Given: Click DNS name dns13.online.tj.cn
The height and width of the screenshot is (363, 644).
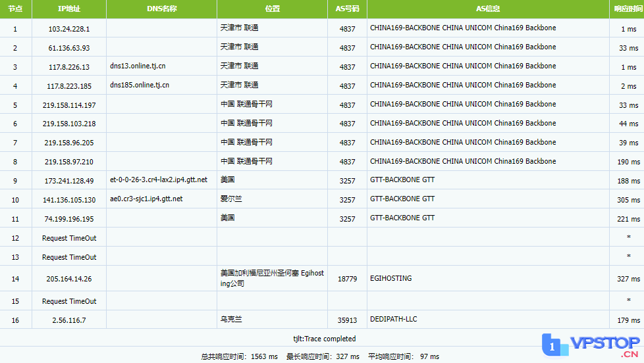Looking at the screenshot, I should (x=138, y=66).
